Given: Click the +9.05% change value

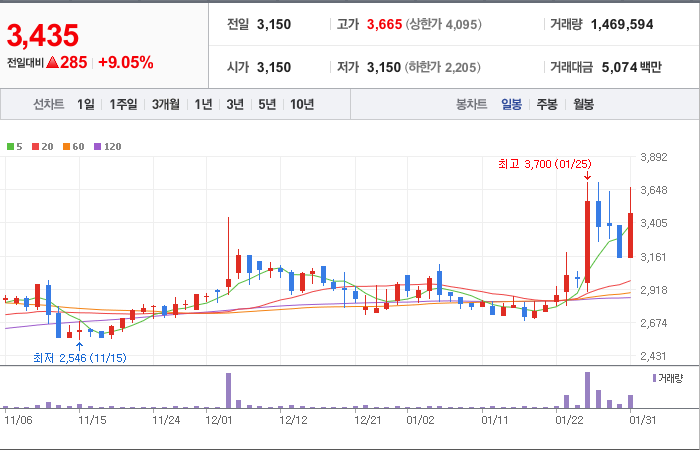Looking at the screenshot, I should tap(125, 62).
